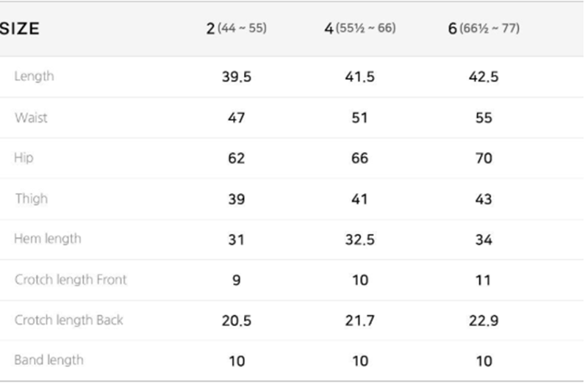Click the Crotch length Front row label

click(71, 280)
